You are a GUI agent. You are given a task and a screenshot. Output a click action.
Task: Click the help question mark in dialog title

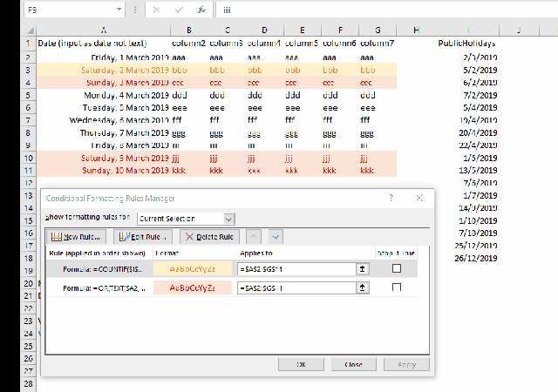(x=391, y=198)
